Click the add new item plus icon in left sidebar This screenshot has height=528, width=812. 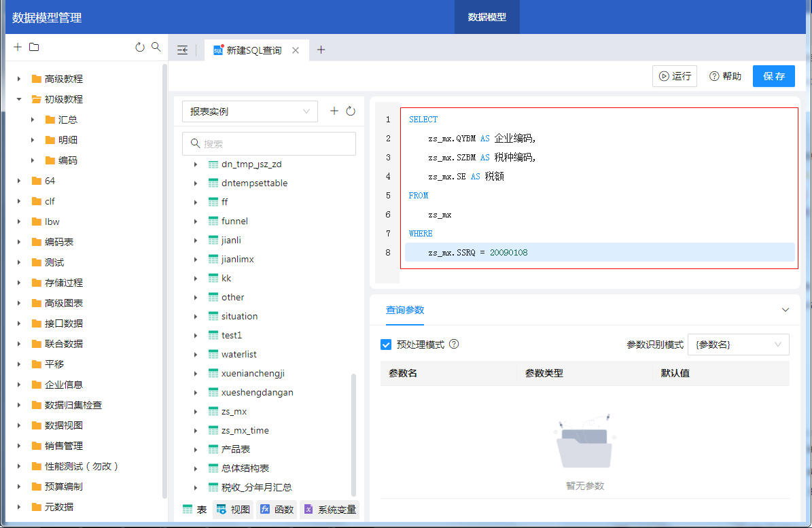(18, 48)
